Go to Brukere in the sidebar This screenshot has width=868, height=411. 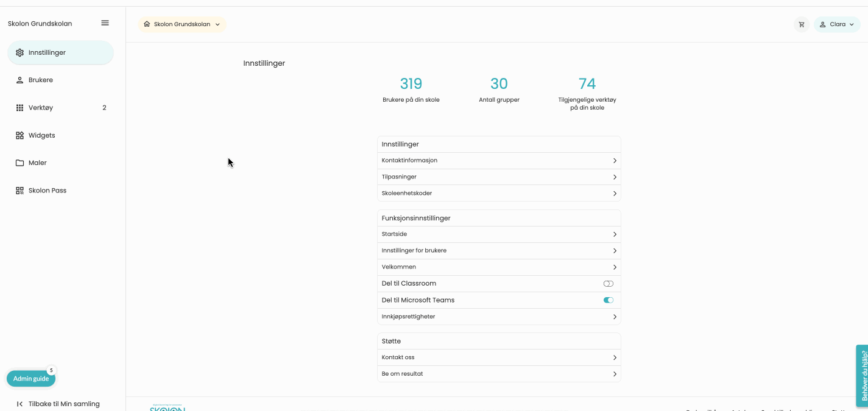(x=60, y=80)
